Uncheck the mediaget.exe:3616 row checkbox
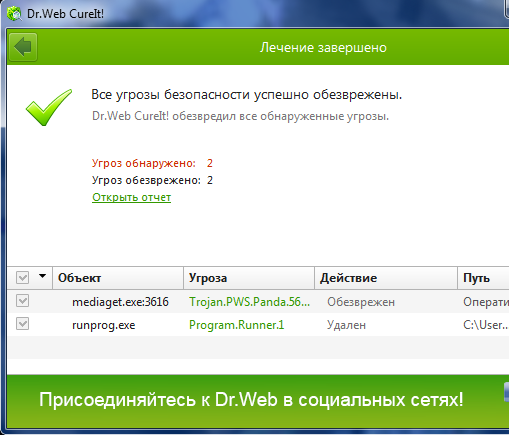 22,301
